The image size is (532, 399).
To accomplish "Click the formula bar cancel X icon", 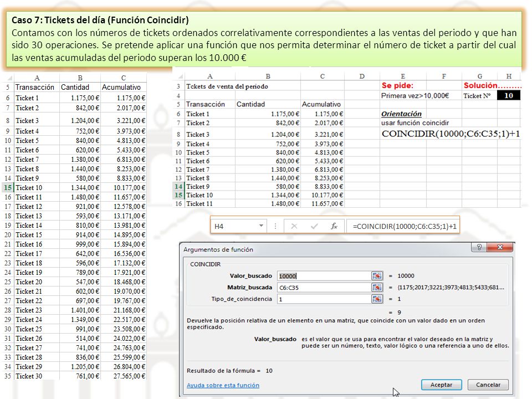I will [x=294, y=226].
